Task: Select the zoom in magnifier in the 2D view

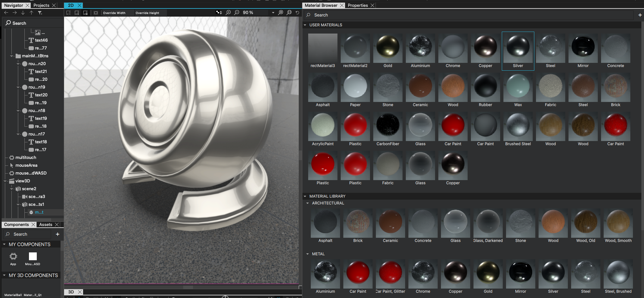Action: 228,13
